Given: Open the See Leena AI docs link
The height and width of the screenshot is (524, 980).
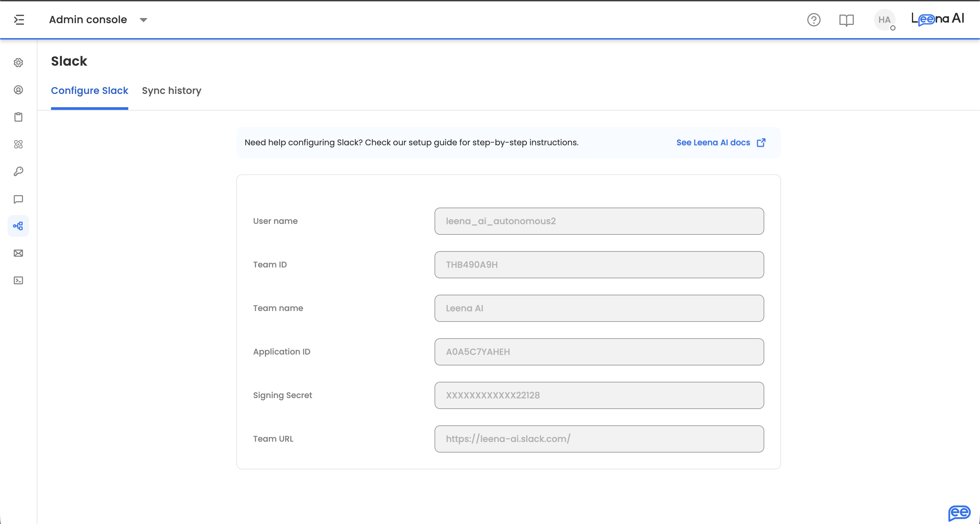Looking at the screenshot, I should pos(713,142).
